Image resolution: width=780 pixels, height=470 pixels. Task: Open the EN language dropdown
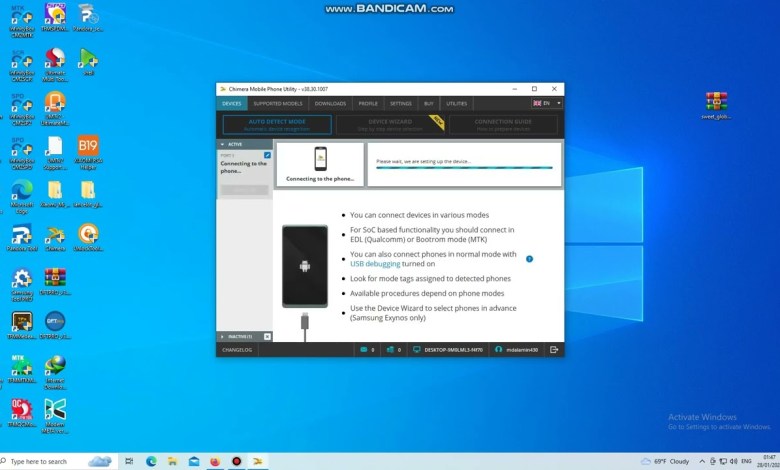pyautogui.click(x=547, y=103)
